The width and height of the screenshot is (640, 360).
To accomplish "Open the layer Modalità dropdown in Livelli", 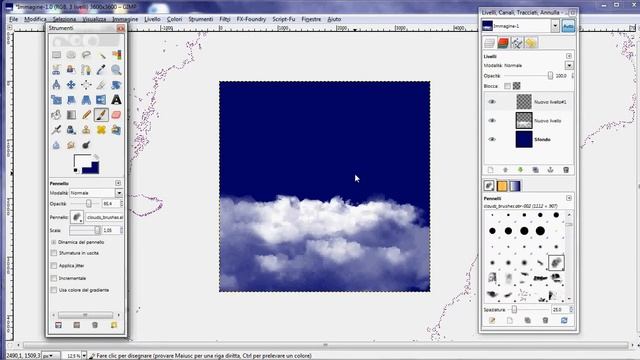I will 569,65.
